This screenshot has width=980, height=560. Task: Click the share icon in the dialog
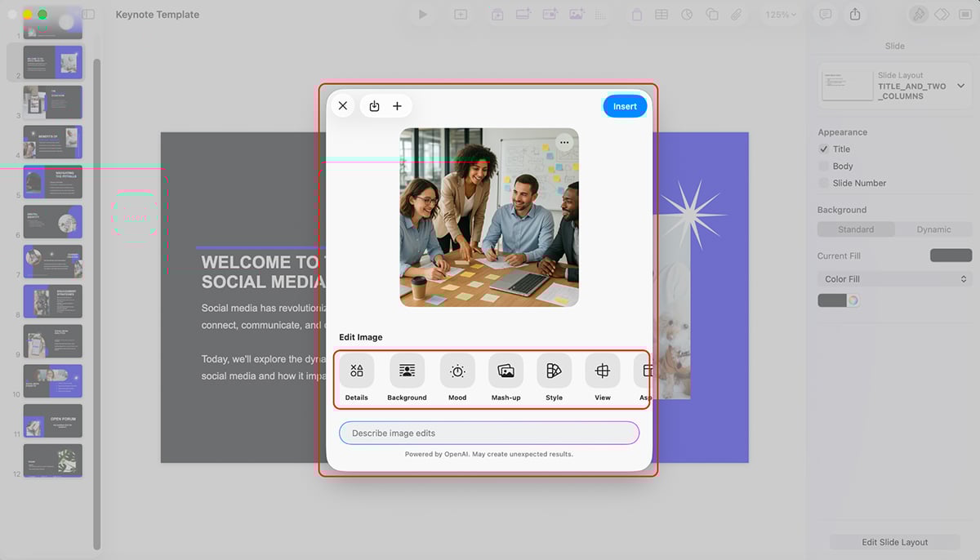click(374, 105)
